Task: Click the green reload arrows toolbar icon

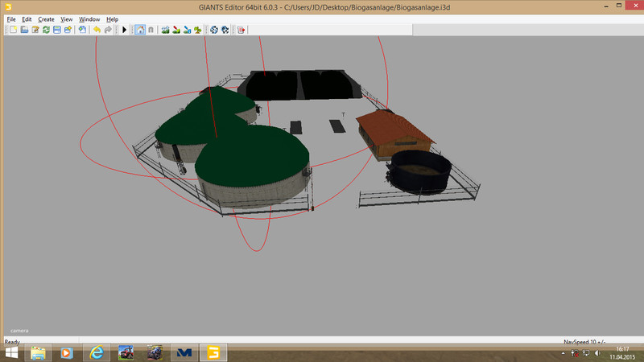Action: [46, 30]
